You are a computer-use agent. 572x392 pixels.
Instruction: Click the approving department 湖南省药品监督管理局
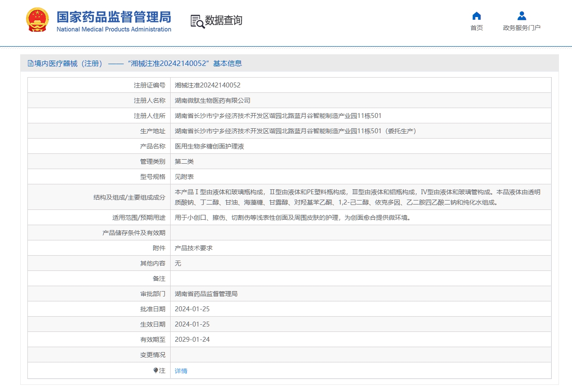click(206, 294)
